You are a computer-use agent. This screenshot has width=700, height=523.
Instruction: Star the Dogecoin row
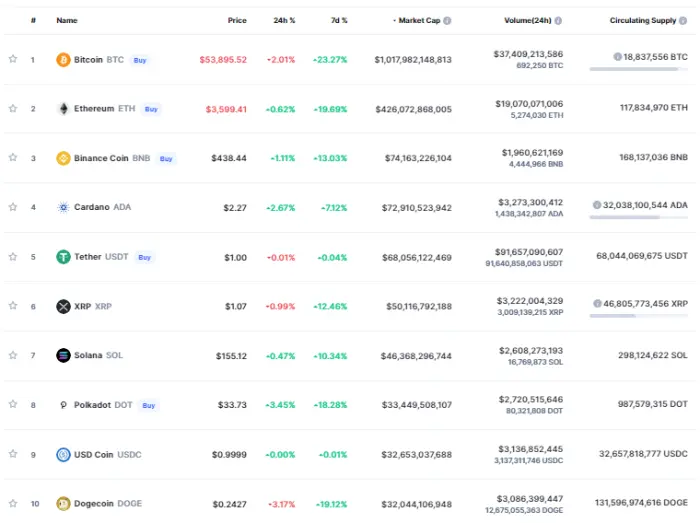click(13, 503)
